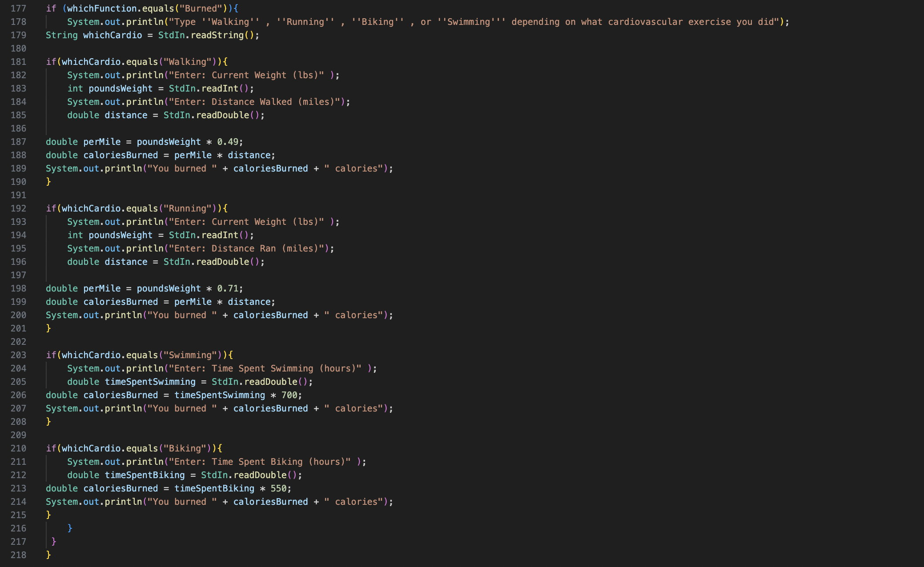Click the purple closing brace on line 217
924x567 pixels.
tap(54, 541)
